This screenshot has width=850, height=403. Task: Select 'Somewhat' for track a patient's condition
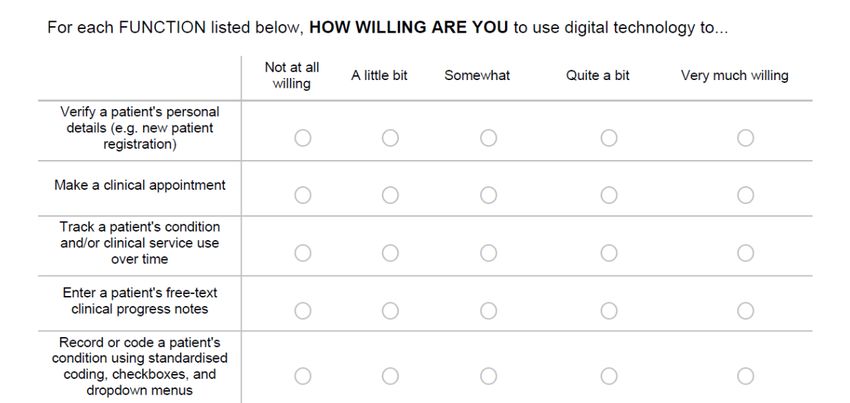(488, 253)
